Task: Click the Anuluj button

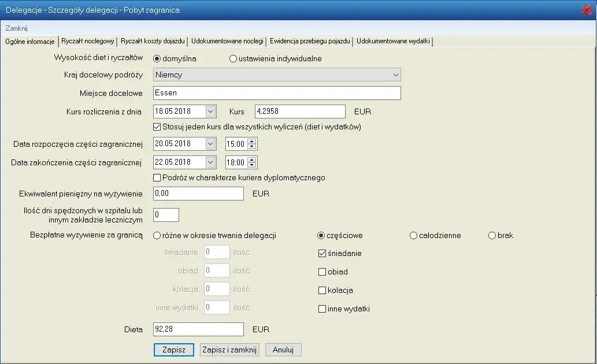Action: pyautogui.click(x=283, y=350)
